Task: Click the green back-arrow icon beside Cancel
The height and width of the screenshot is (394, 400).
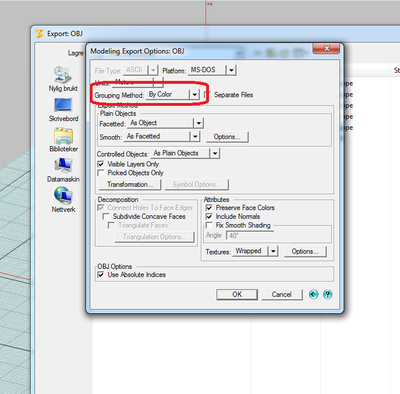Action: coord(313,294)
